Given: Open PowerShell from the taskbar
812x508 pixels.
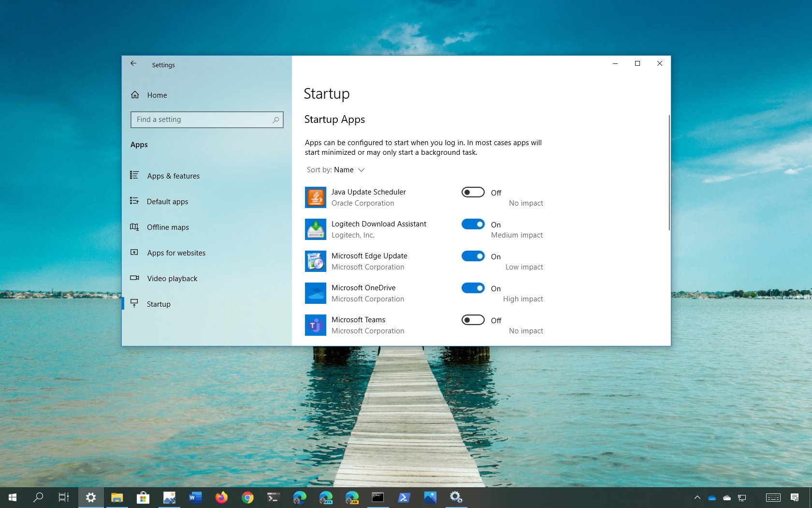Looking at the screenshot, I should [x=404, y=497].
